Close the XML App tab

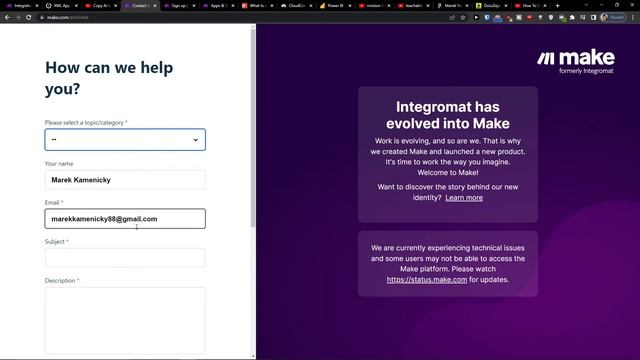[76, 6]
